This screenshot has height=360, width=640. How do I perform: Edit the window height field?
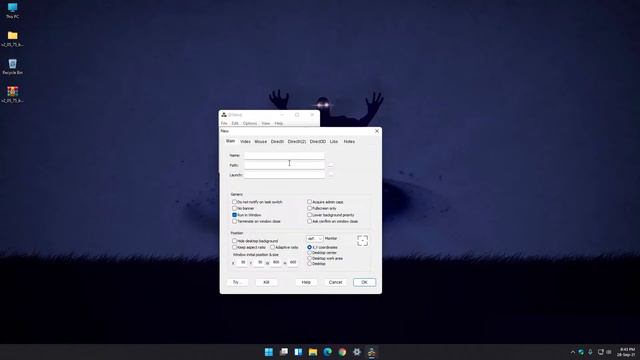(x=293, y=262)
